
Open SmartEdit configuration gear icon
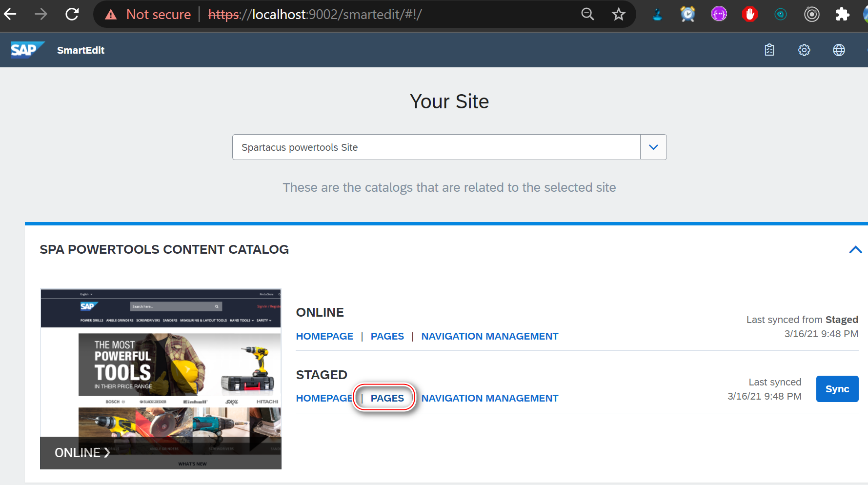pyautogui.click(x=804, y=50)
